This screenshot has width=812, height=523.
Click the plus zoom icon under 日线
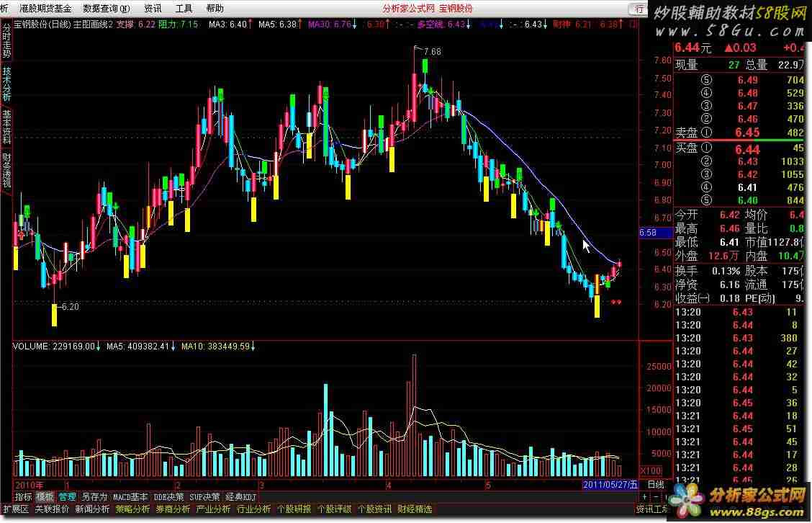coord(644,496)
